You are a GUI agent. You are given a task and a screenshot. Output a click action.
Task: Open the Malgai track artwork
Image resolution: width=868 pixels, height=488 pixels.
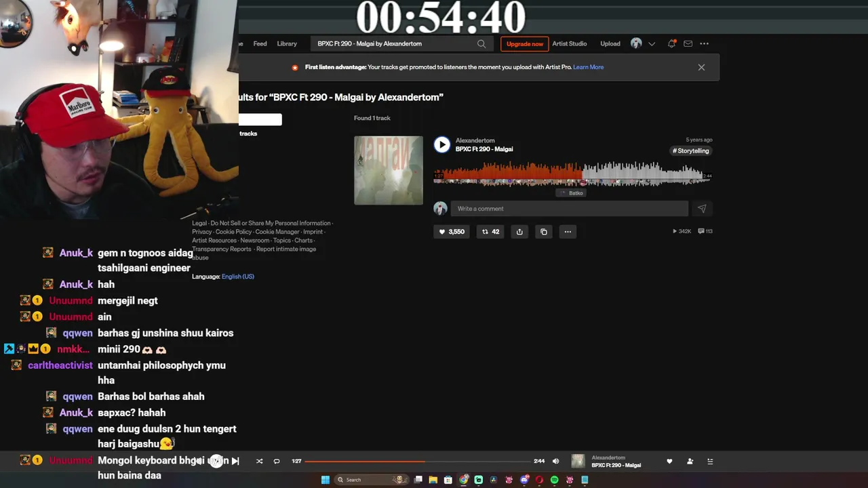(389, 170)
